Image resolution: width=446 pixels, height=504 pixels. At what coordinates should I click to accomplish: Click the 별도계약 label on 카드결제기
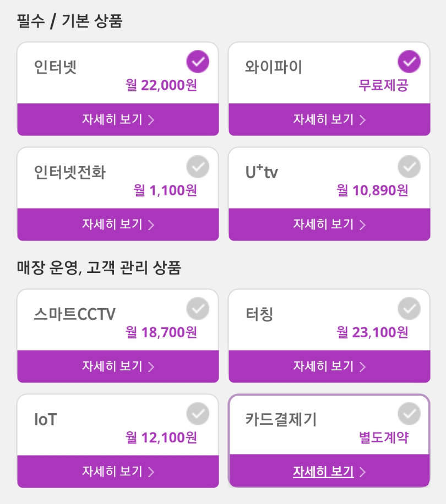[383, 437]
